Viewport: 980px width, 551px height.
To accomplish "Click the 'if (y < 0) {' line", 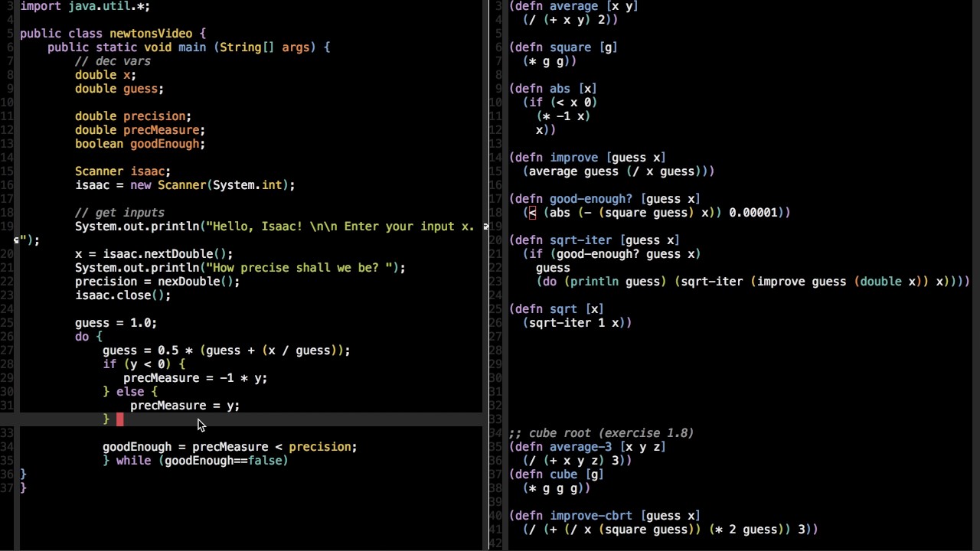I will 143,364.
